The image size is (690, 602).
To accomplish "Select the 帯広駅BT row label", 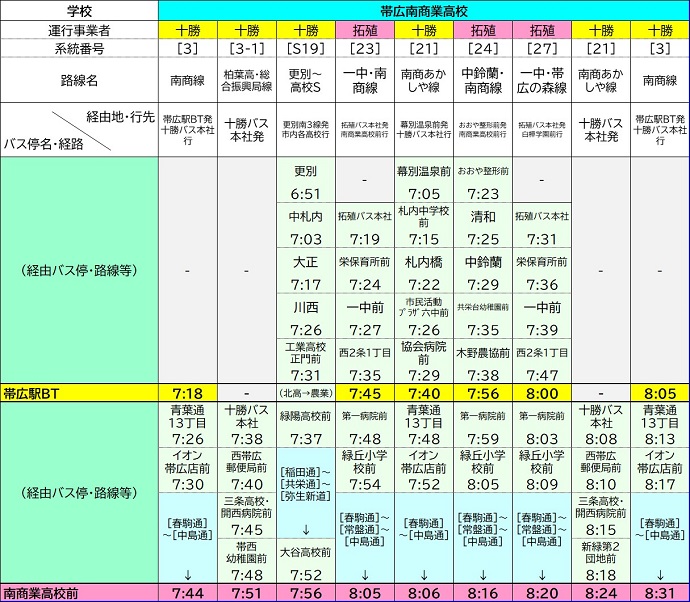I will [31, 393].
